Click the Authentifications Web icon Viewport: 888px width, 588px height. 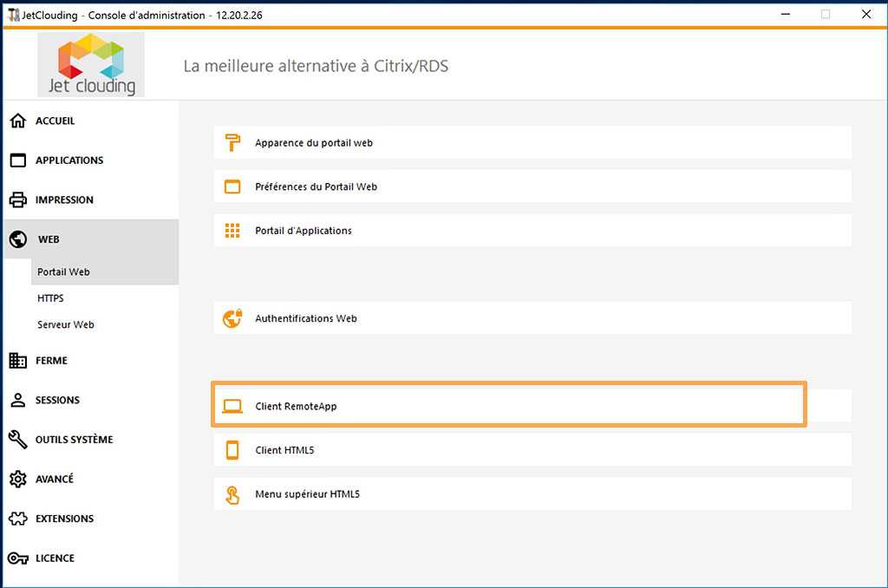pos(232,317)
